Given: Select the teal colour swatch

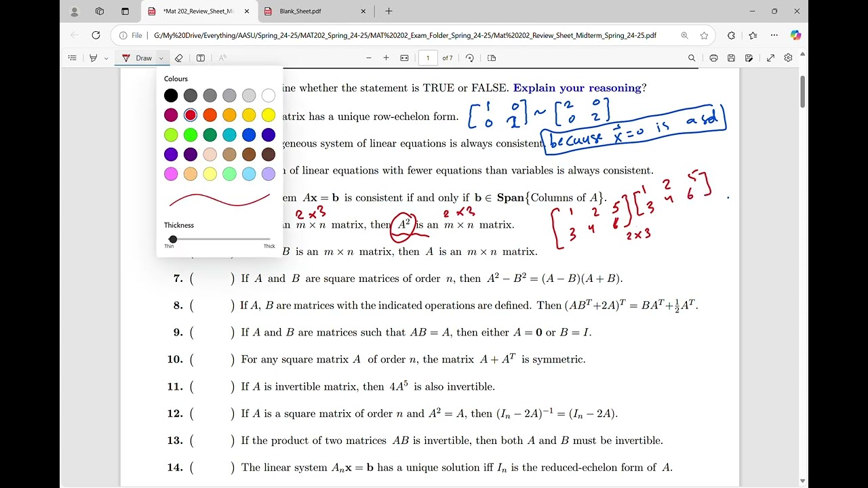Looking at the screenshot, I should tap(229, 135).
